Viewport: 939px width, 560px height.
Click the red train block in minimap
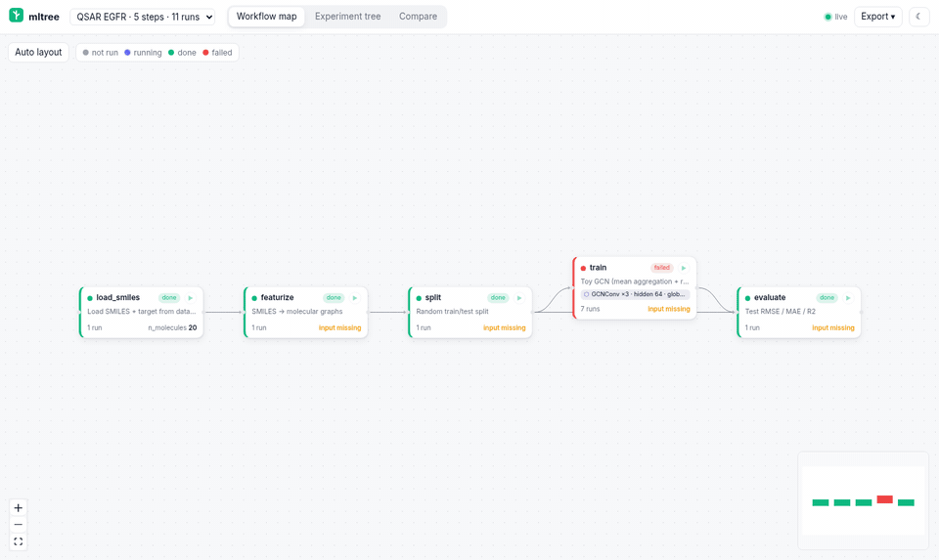coord(884,499)
